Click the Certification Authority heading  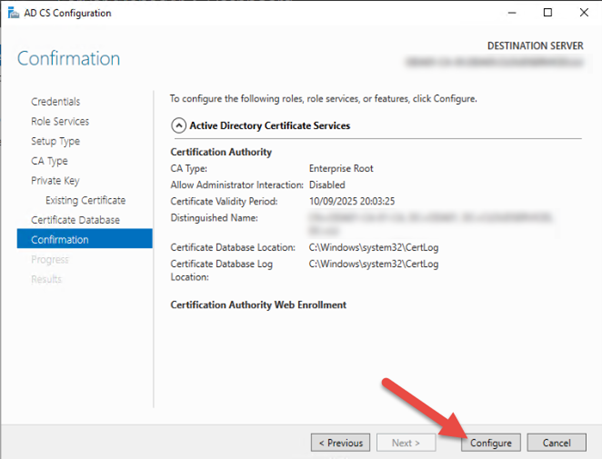point(221,152)
